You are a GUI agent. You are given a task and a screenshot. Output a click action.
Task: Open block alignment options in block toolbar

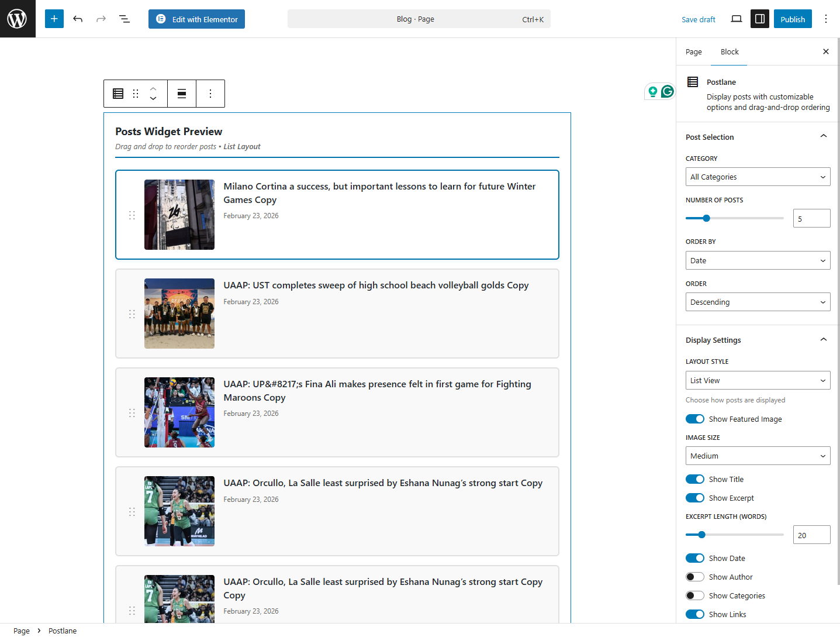click(181, 93)
